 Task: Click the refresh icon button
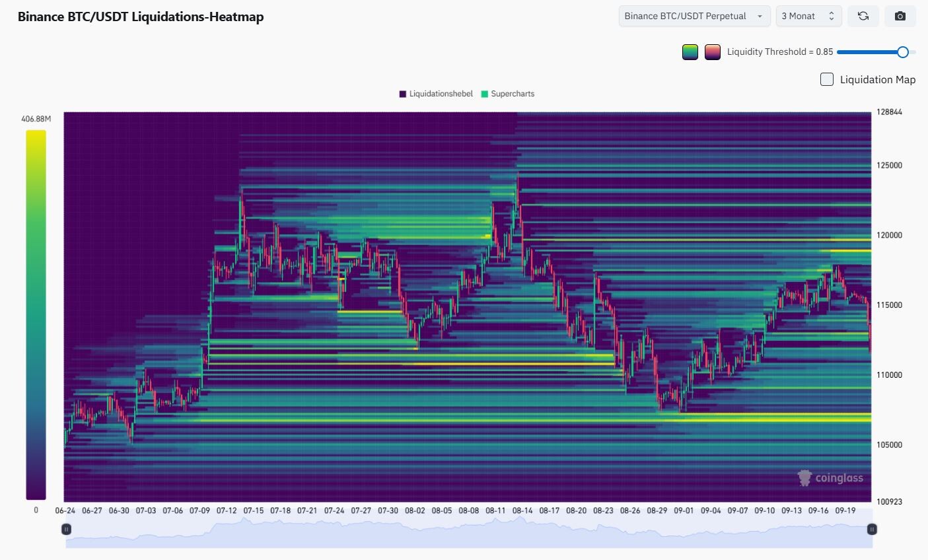[x=863, y=17]
